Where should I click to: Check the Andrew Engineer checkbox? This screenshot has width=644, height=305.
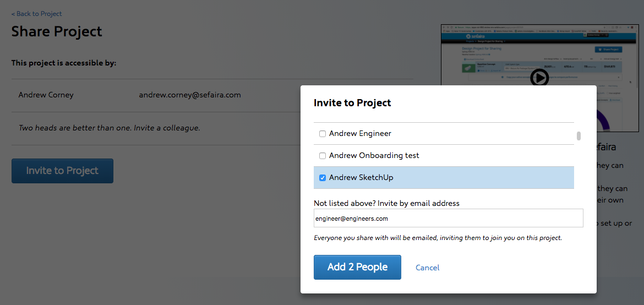click(323, 134)
